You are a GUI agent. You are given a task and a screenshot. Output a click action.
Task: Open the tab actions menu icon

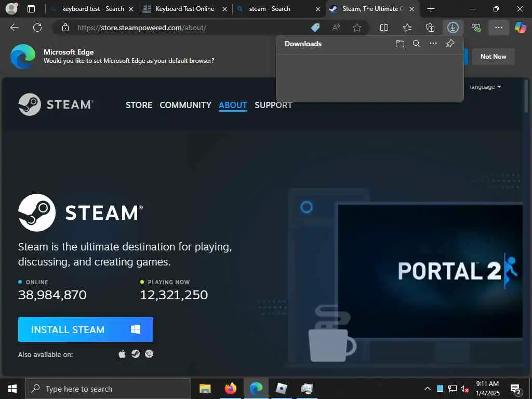pyautogui.click(x=31, y=9)
